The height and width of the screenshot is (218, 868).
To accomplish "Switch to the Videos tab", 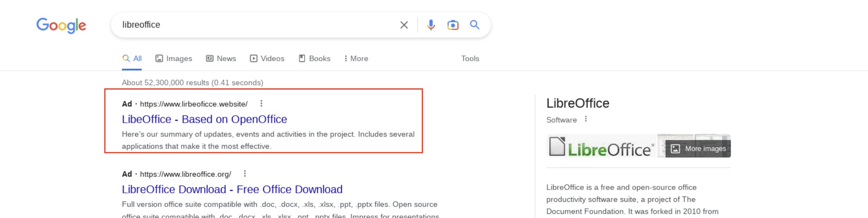I will 267,58.
